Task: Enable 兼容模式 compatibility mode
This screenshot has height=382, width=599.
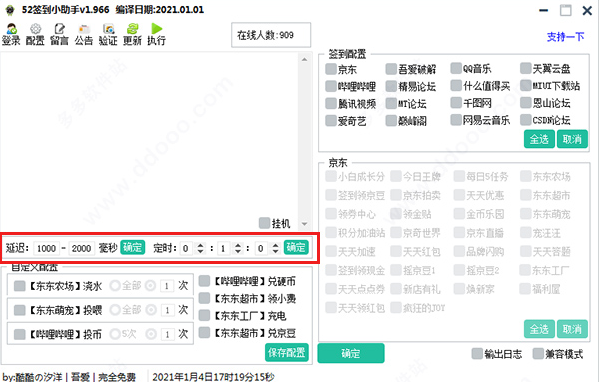Action: (x=538, y=354)
